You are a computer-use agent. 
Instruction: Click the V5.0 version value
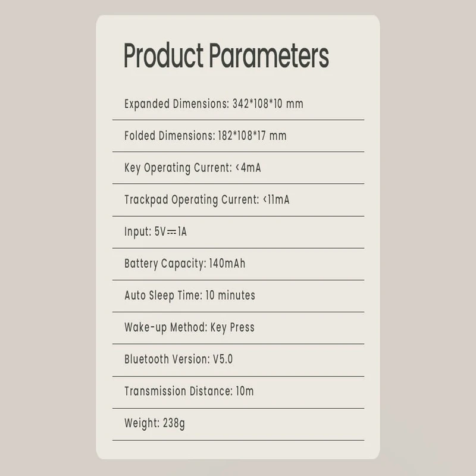point(223,359)
